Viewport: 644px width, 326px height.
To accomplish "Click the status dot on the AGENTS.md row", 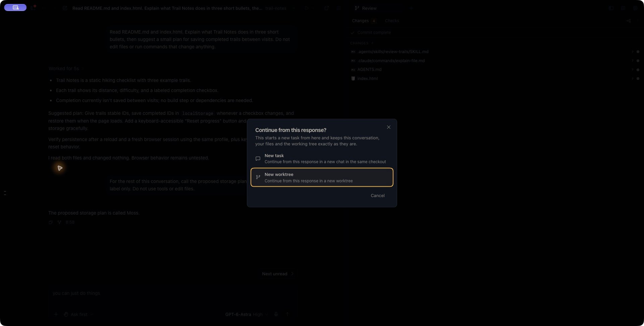I will pos(638,69).
